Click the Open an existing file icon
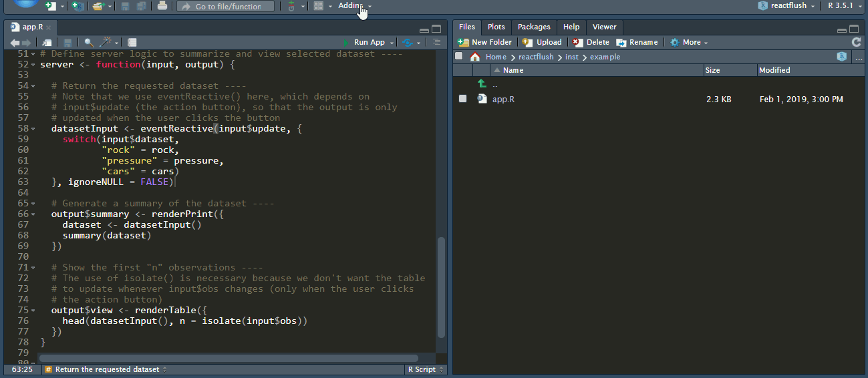868x378 pixels. [x=98, y=6]
